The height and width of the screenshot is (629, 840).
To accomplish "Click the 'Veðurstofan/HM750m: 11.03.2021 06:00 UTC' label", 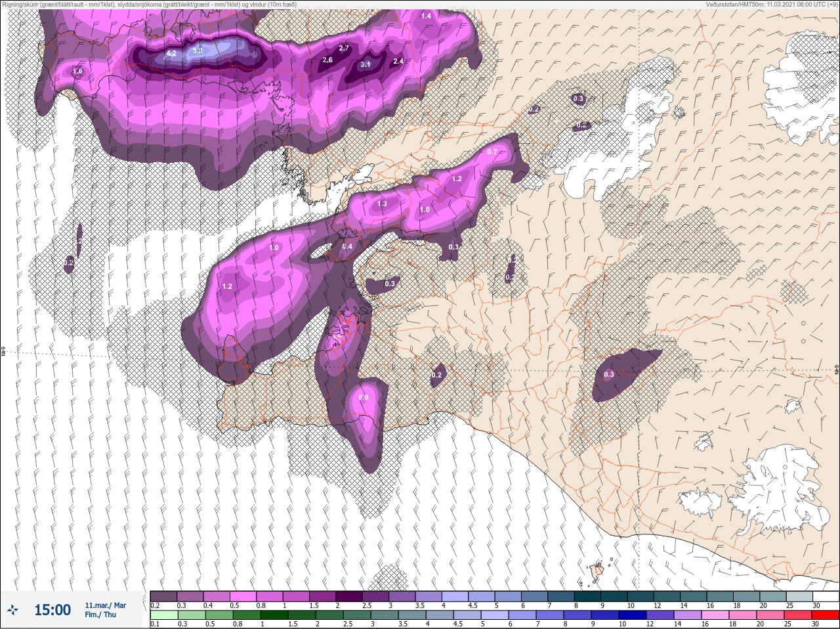I will click(771, 4).
